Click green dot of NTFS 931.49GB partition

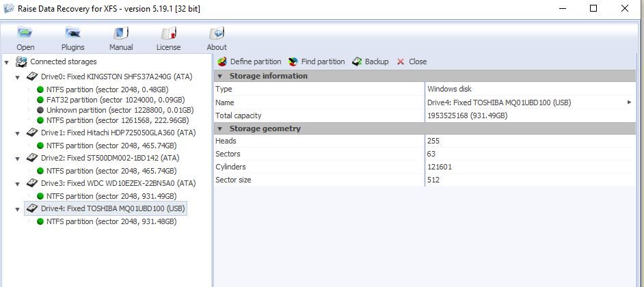click(x=40, y=196)
